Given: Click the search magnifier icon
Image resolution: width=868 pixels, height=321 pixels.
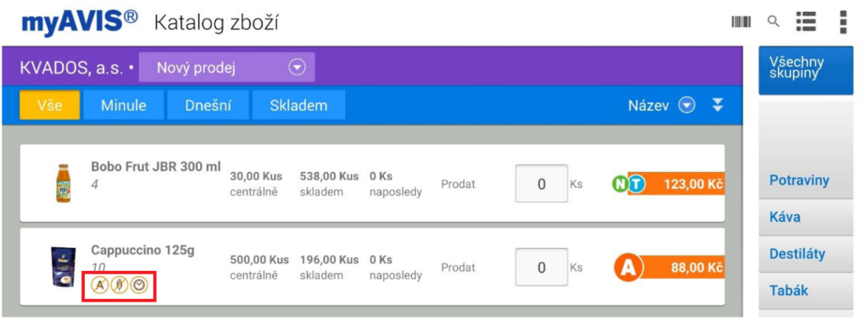Looking at the screenshot, I should (773, 22).
